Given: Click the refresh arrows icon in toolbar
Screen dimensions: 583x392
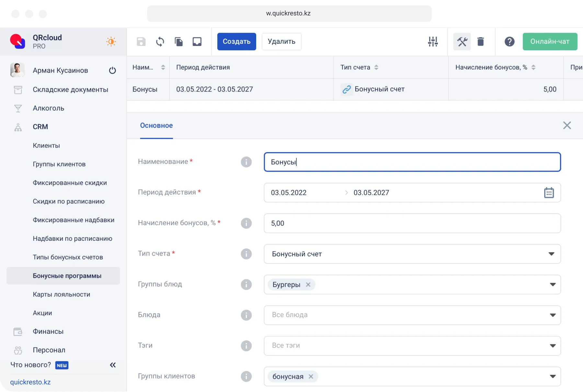Looking at the screenshot, I should 160,41.
